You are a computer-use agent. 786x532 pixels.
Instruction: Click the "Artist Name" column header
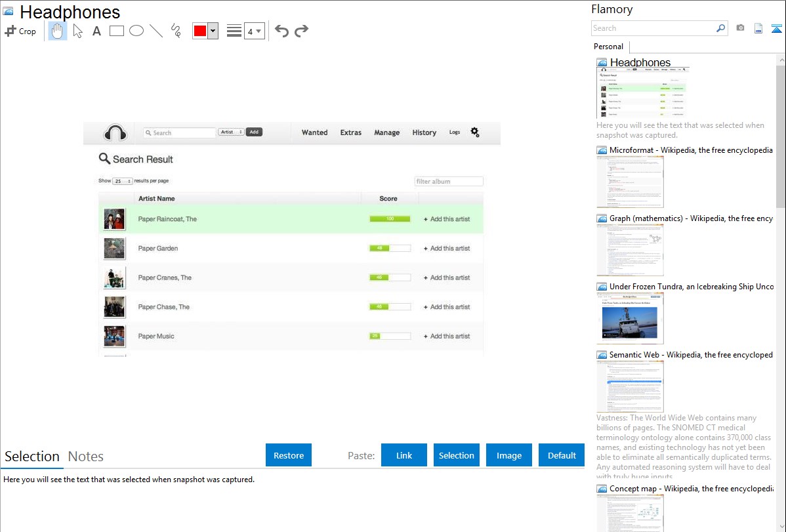[x=156, y=199]
